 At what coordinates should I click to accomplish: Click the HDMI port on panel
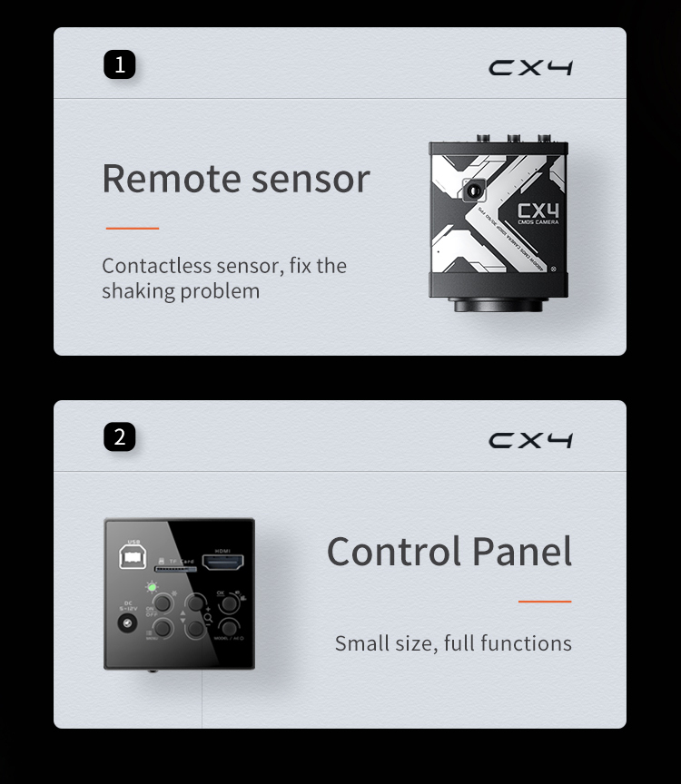tap(222, 563)
